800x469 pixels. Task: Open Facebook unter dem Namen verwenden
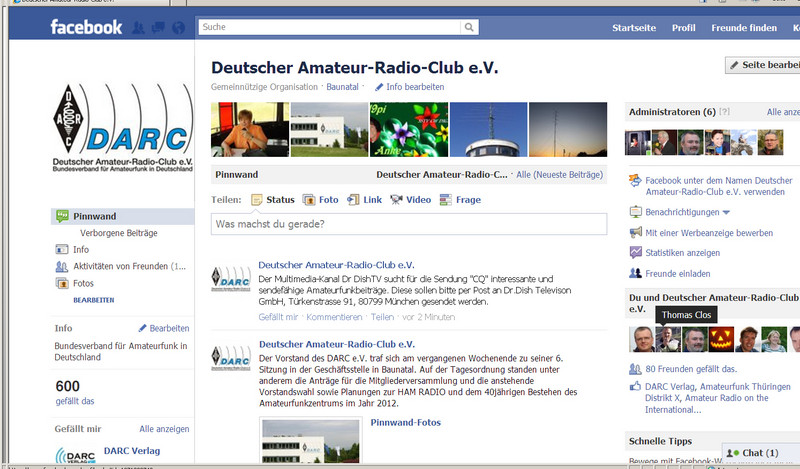719,186
